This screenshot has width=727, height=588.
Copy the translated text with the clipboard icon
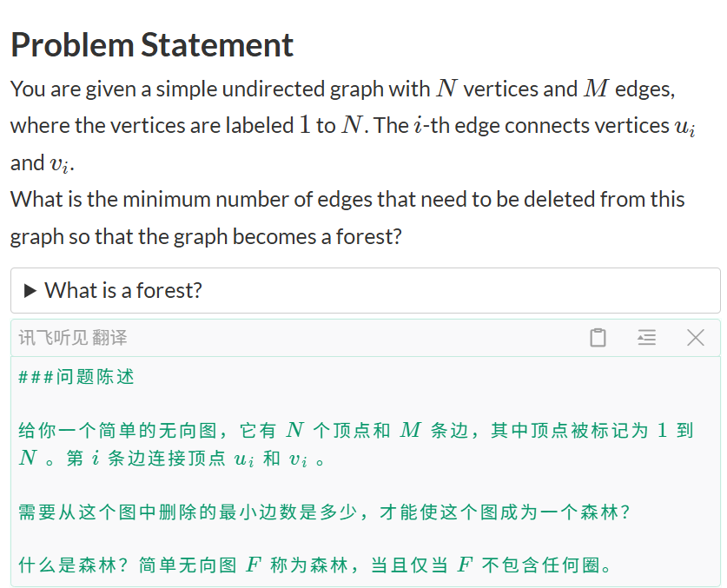click(x=598, y=338)
